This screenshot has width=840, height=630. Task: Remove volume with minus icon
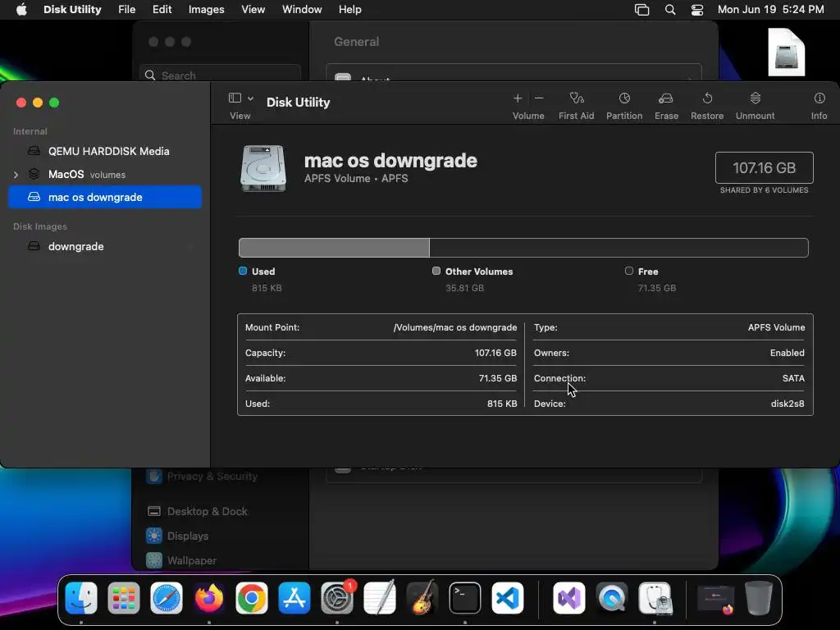[x=539, y=98]
